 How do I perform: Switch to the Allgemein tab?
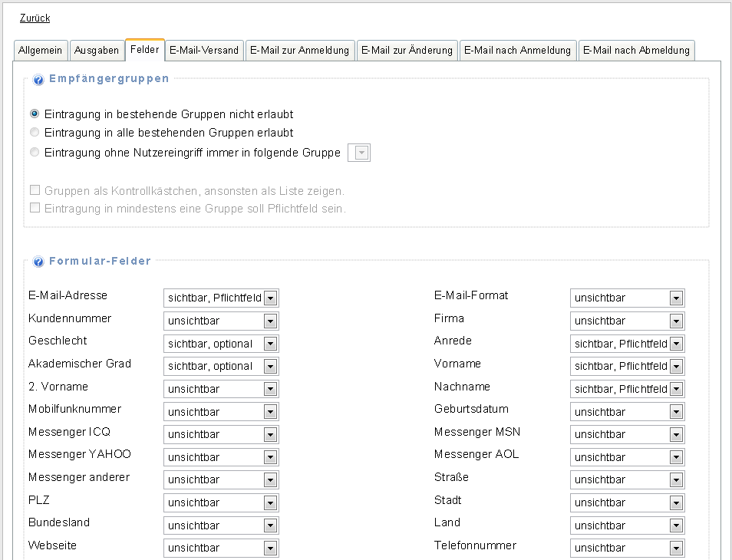point(41,51)
